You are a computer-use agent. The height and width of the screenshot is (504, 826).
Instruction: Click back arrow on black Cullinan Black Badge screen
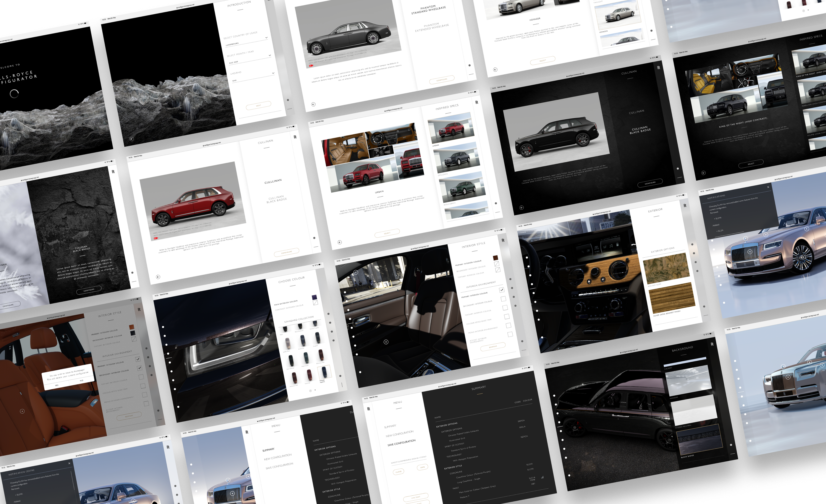point(521,207)
